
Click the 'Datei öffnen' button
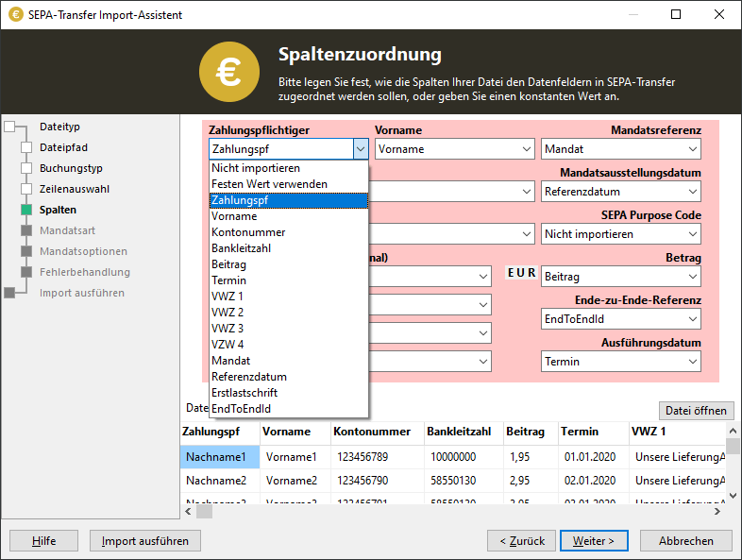(x=696, y=411)
